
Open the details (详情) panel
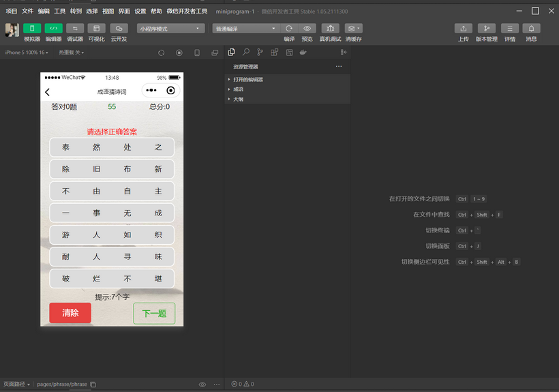[510, 28]
